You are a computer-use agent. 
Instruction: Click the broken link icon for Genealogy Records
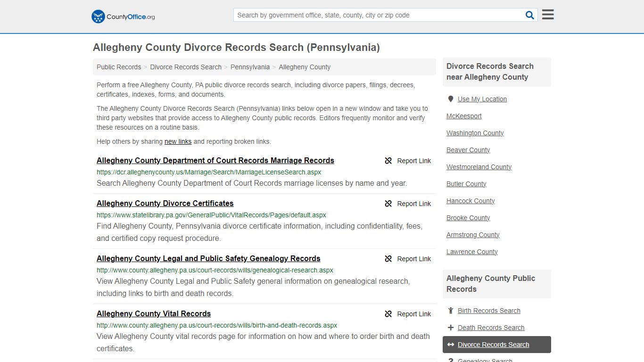click(388, 259)
